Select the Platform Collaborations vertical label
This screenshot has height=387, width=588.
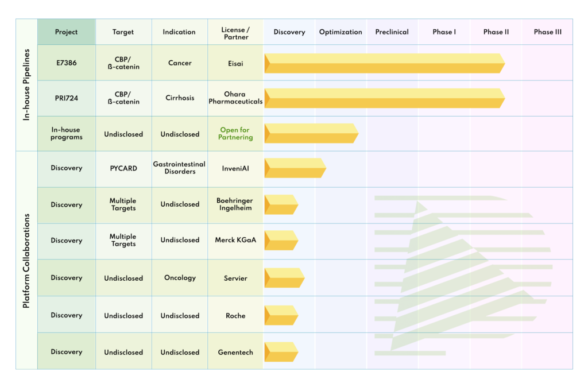[x=26, y=261]
